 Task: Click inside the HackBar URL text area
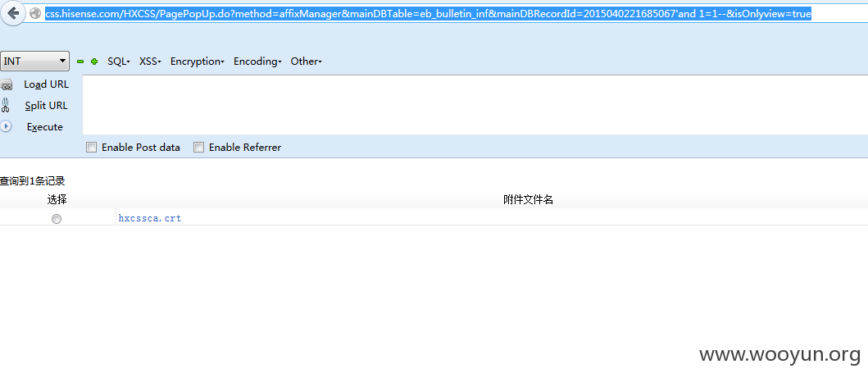[x=475, y=105]
